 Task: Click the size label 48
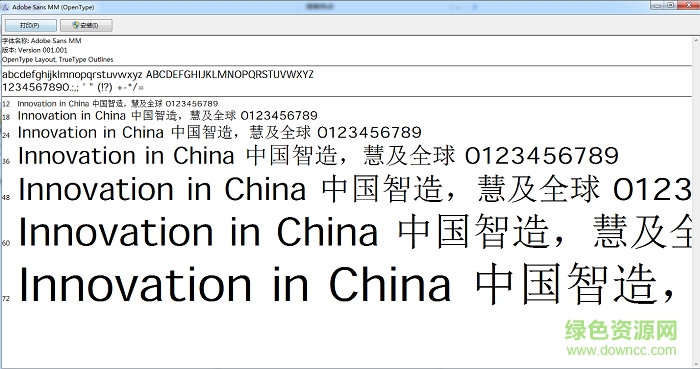point(6,197)
